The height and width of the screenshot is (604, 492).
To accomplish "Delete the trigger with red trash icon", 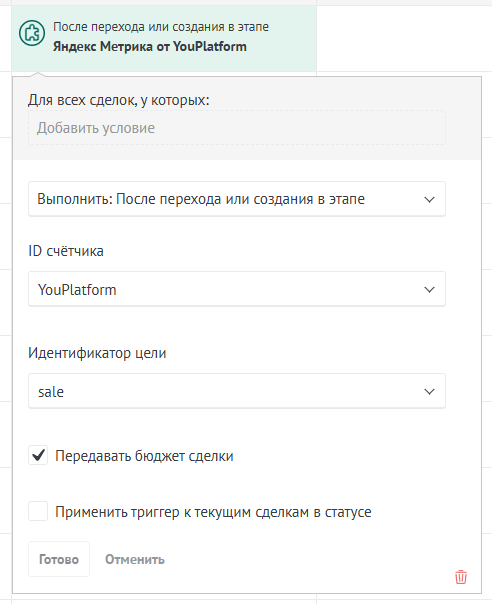I will tap(461, 577).
